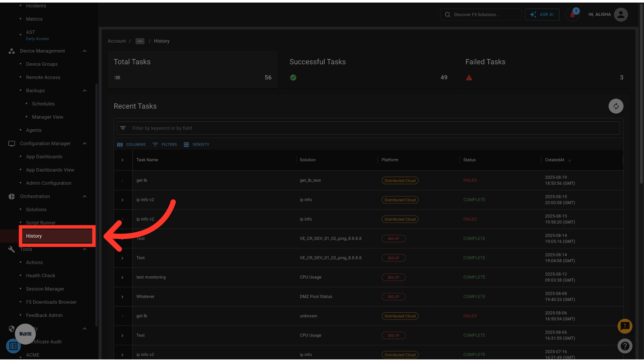Click the Account breadcrumb link

point(117,41)
